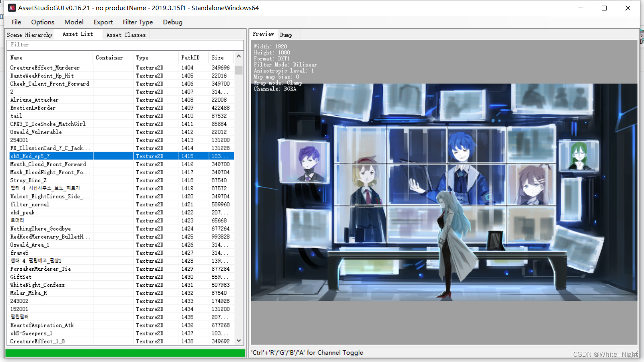644x362 pixels.
Task: Open the Model menu
Action: [74, 22]
